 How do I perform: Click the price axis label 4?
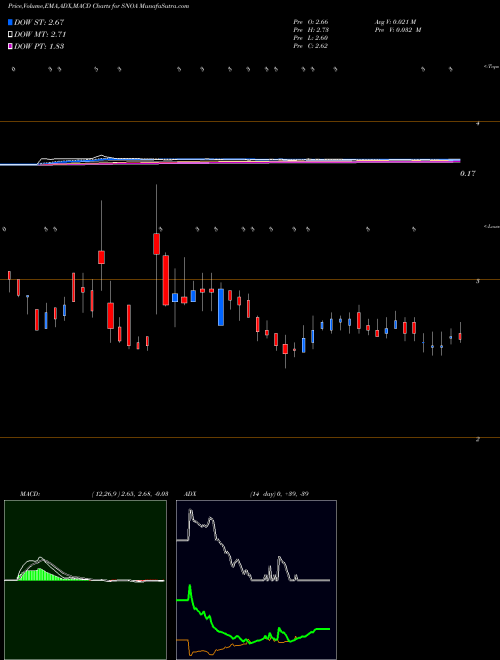[x=477, y=124]
